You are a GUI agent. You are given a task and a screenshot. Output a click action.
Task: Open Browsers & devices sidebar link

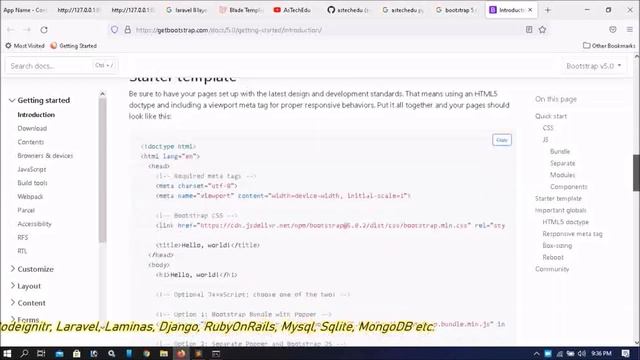[x=45, y=156]
